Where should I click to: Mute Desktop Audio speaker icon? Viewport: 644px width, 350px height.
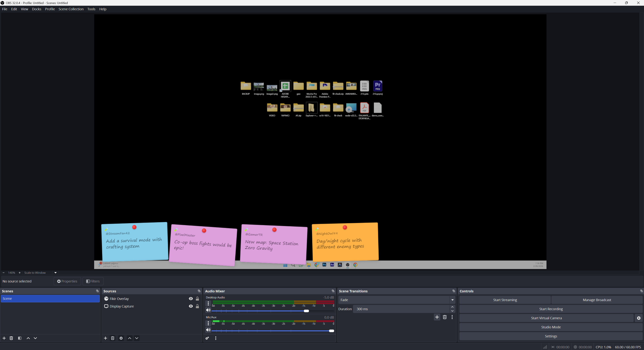click(208, 310)
